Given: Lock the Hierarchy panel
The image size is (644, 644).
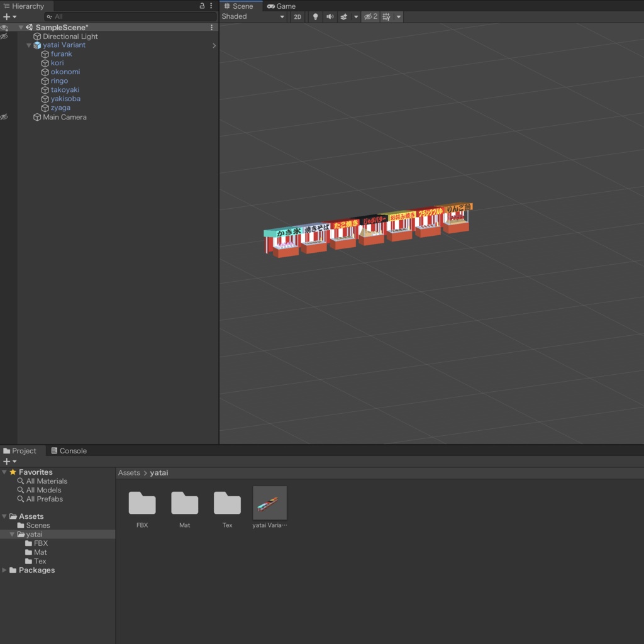Looking at the screenshot, I should point(202,6).
